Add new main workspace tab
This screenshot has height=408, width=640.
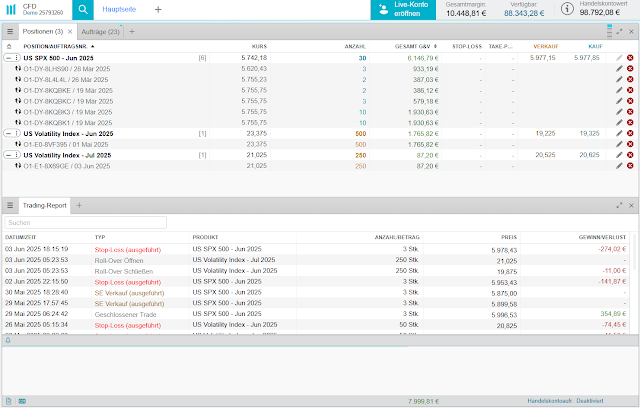158,9
